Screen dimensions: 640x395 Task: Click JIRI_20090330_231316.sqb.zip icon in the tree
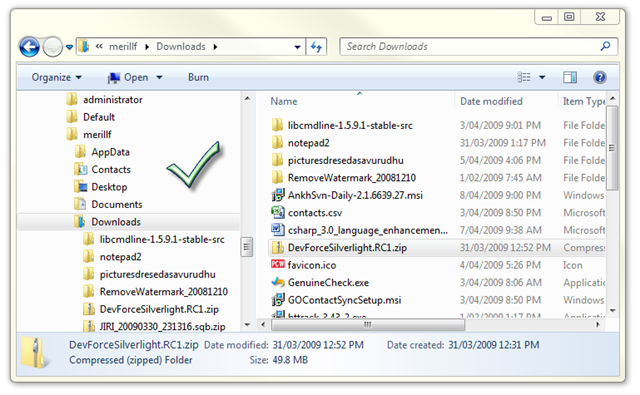point(89,326)
